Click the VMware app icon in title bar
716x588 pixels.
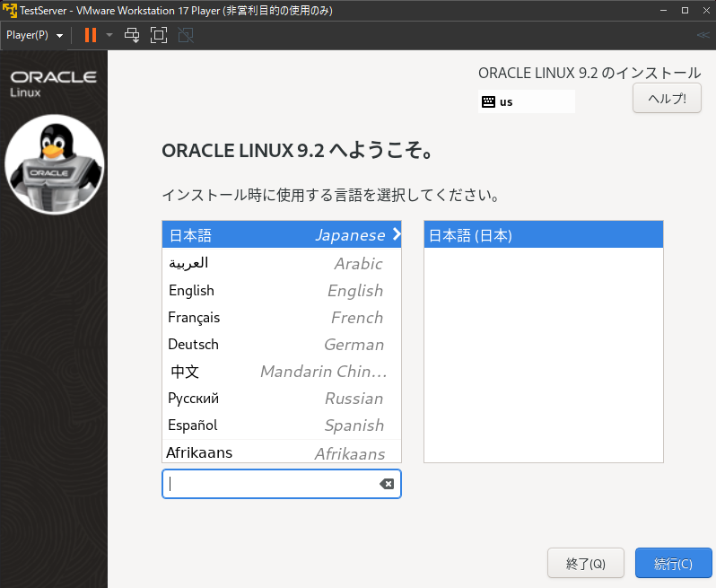coord(10,10)
